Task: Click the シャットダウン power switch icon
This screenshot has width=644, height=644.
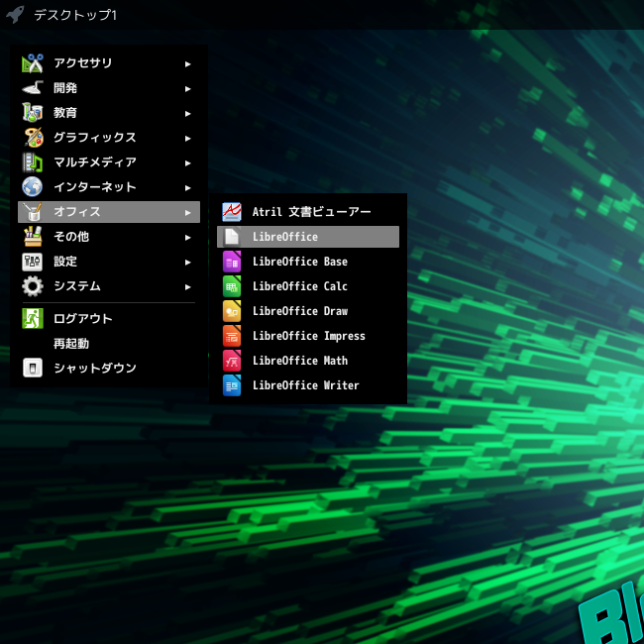Action: point(33,368)
